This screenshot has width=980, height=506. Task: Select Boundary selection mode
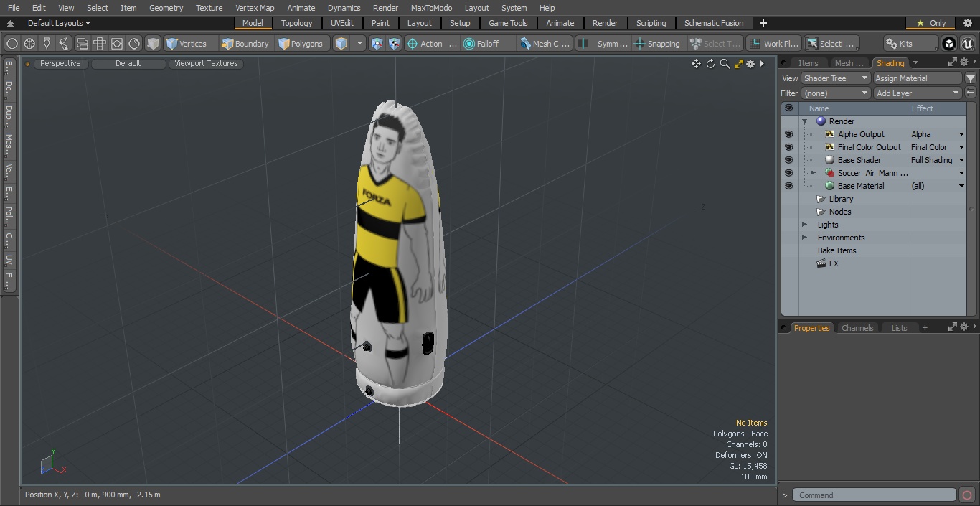(x=245, y=44)
